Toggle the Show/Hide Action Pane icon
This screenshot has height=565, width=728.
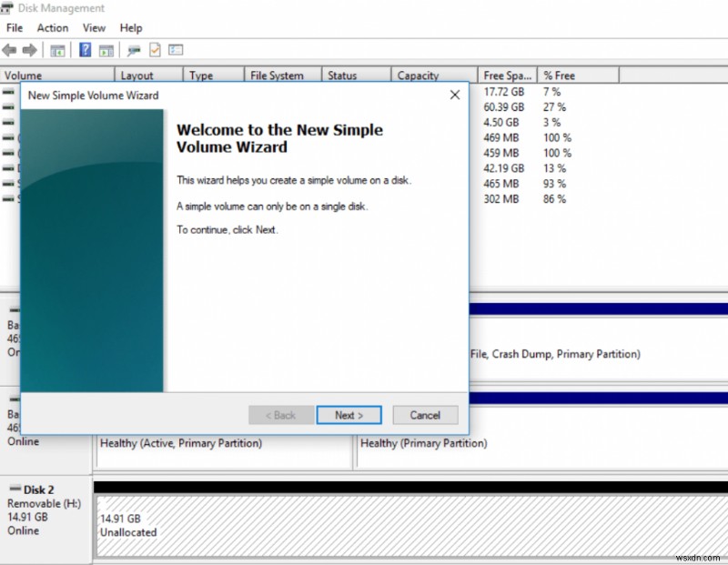pyautogui.click(x=106, y=50)
